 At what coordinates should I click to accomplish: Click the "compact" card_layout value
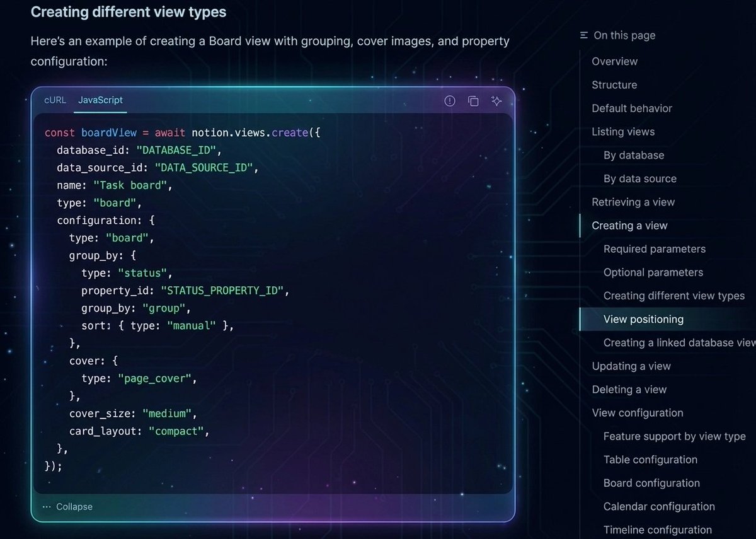coord(176,431)
